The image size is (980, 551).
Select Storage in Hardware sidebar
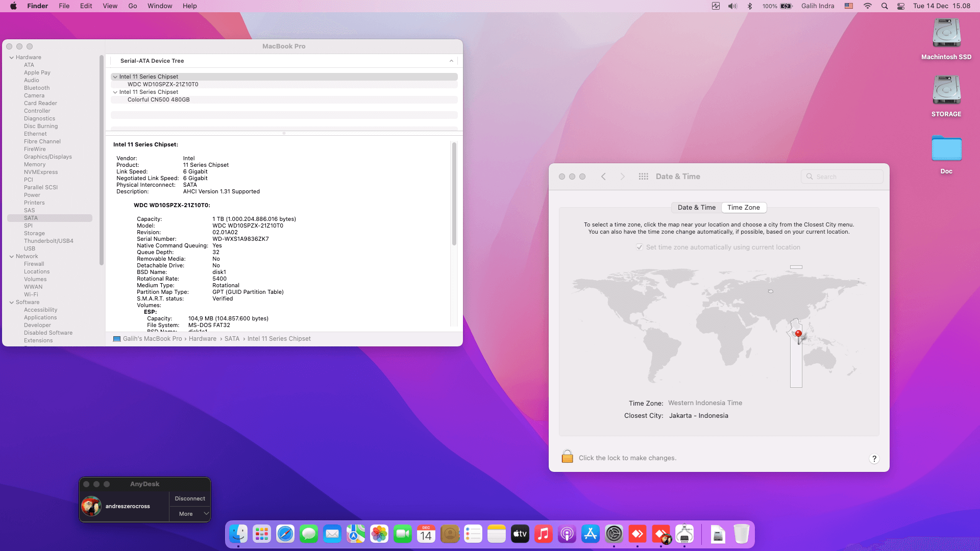coord(34,234)
